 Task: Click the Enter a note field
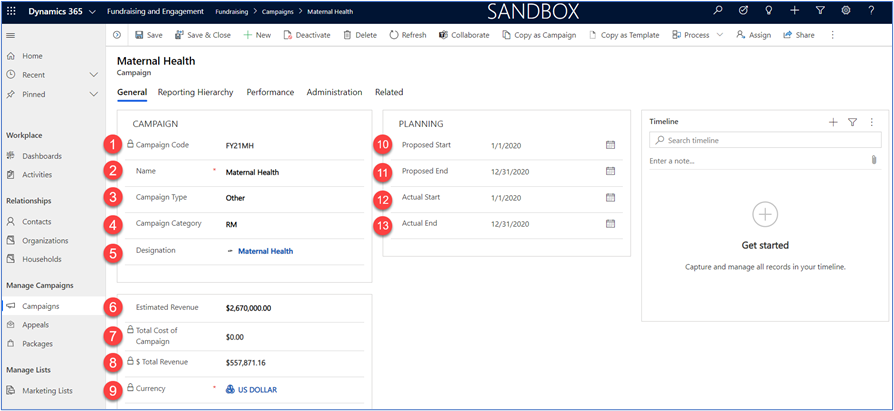(757, 161)
